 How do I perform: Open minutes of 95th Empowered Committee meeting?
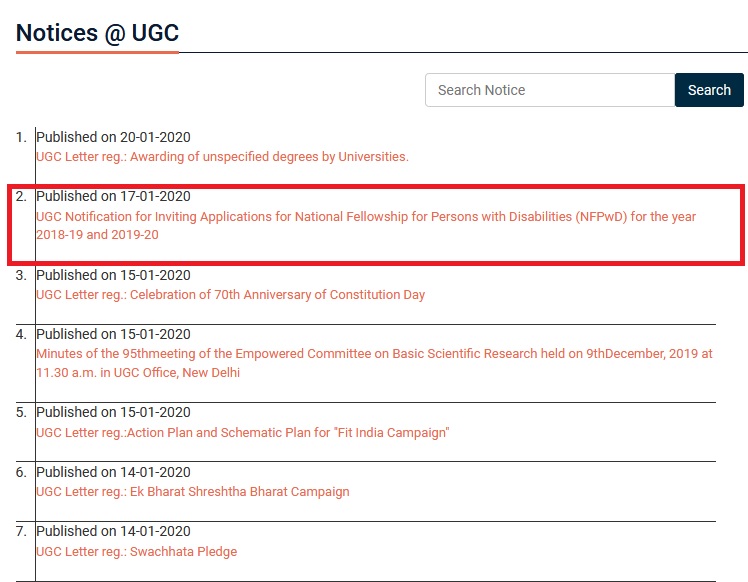(374, 363)
